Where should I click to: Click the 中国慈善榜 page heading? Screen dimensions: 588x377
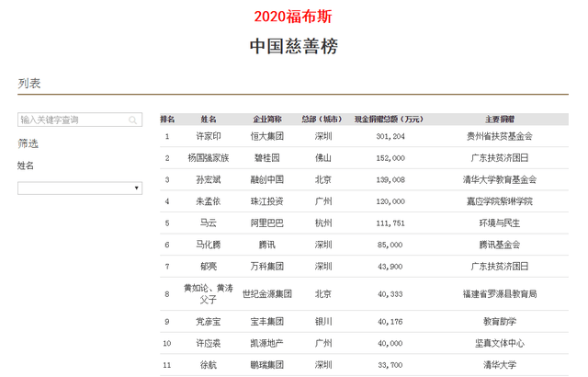(x=293, y=46)
